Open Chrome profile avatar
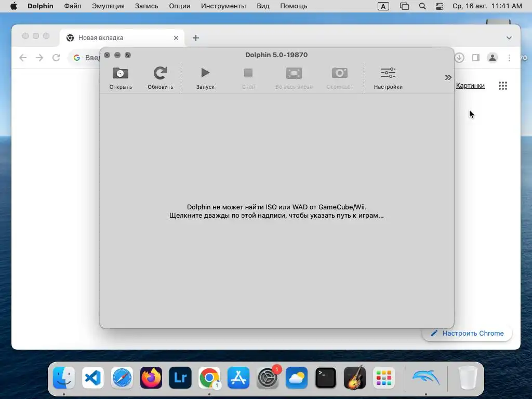This screenshot has width=532, height=399. click(493, 58)
